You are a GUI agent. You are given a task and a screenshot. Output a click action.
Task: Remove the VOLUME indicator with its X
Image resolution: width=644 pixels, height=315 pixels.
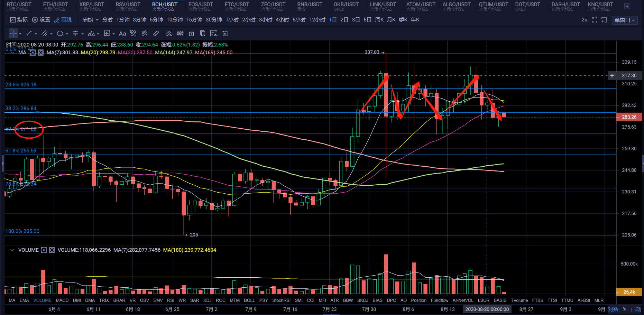(52, 250)
